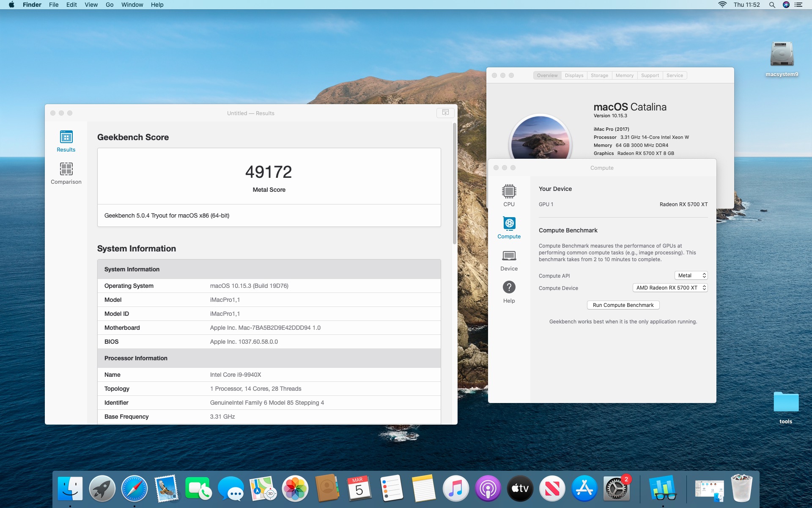Open the Compute API dropdown
Viewport: 812px width, 508px height.
[691, 276]
